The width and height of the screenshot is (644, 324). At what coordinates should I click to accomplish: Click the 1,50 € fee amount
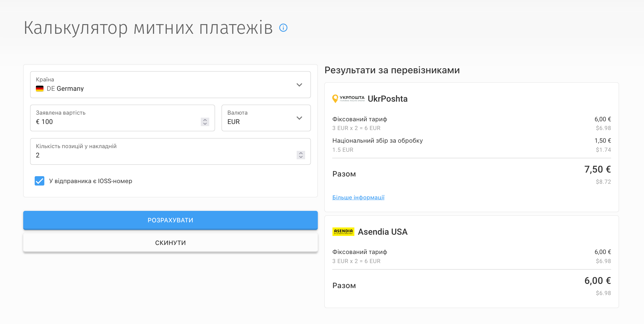(x=603, y=141)
